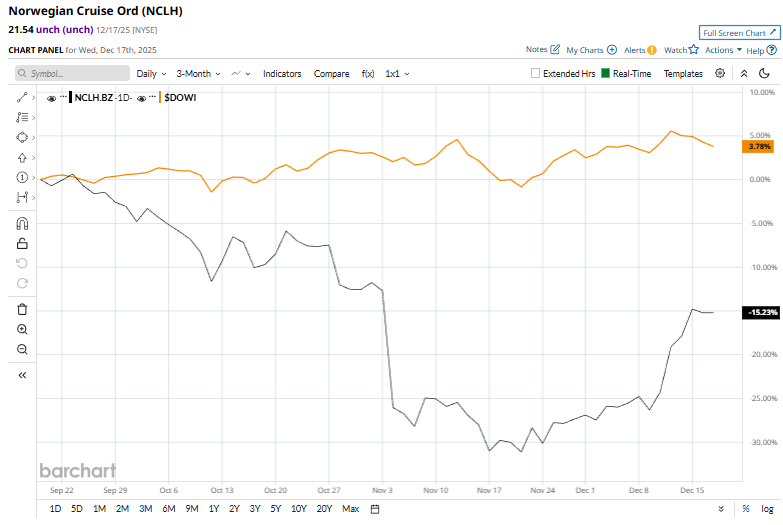Click the redo arrow icon

[x=22, y=283]
